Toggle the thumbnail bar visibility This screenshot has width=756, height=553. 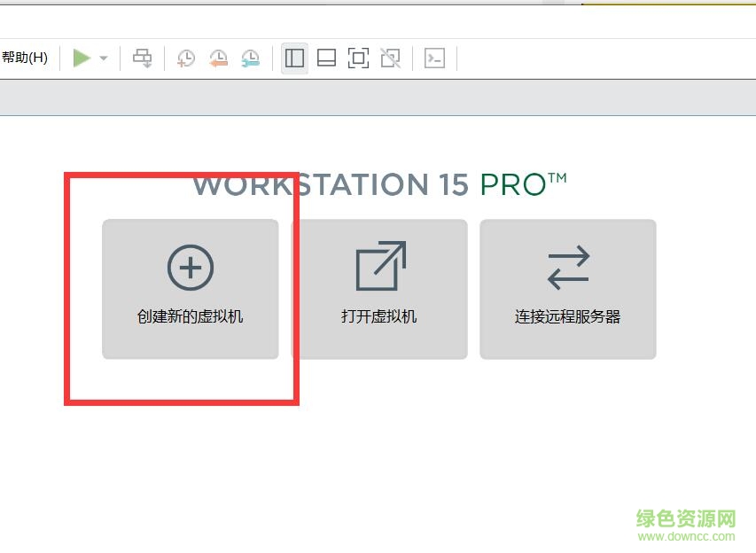click(326, 58)
